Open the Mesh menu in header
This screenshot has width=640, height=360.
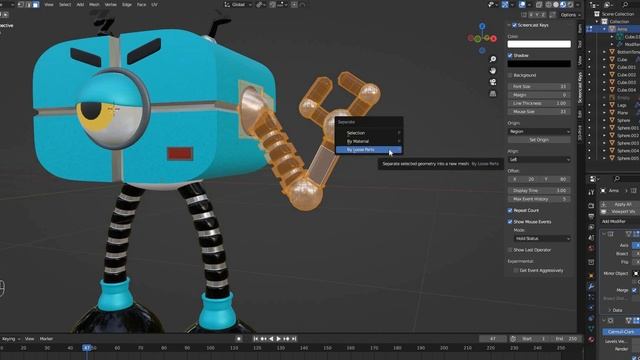tap(94, 4)
